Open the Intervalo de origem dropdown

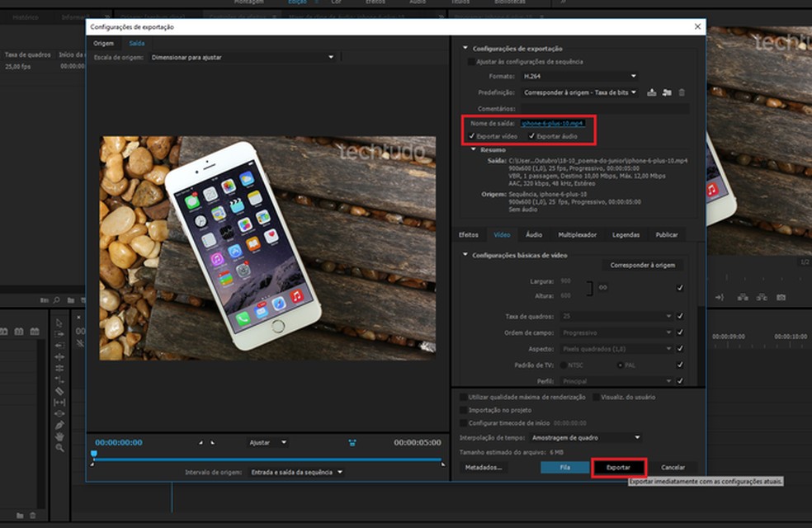297,472
